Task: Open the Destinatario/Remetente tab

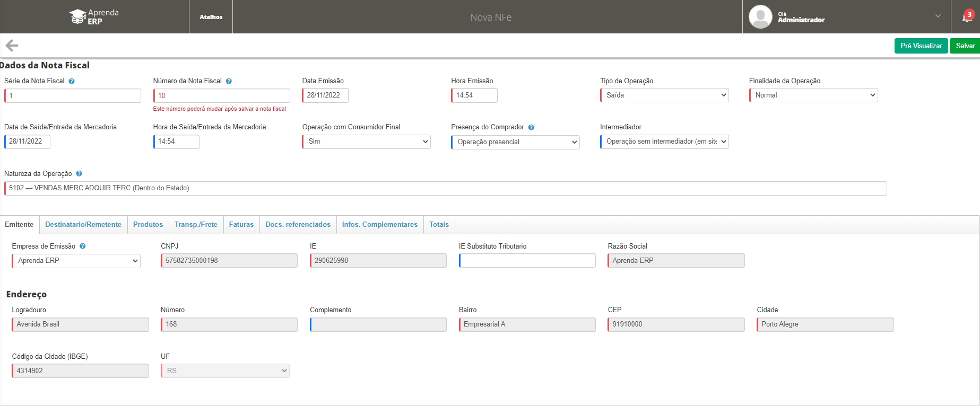Action: pos(83,225)
